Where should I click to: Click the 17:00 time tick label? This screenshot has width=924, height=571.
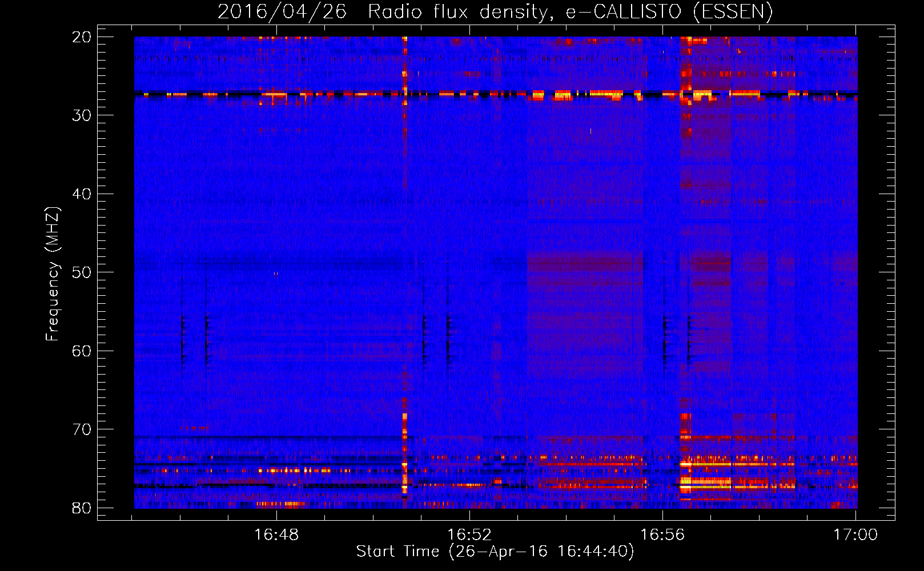(x=855, y=535)
